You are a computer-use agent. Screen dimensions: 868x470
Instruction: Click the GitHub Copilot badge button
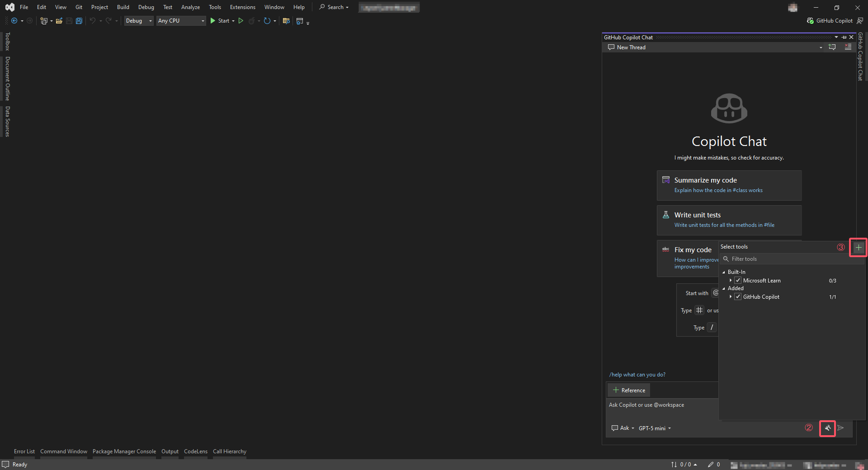point(830,21)
